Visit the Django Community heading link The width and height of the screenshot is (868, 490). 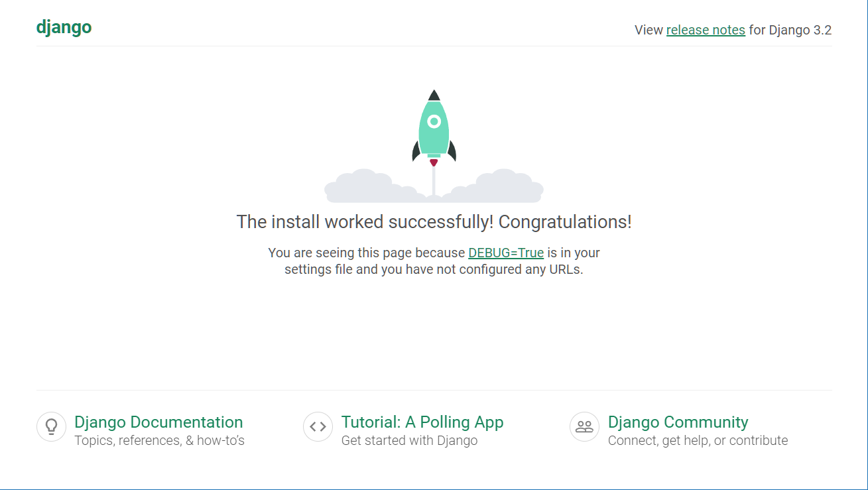(x=678, y=422)
